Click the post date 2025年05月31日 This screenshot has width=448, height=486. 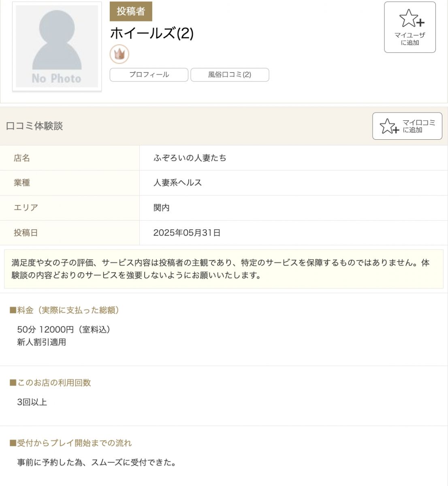187,233
